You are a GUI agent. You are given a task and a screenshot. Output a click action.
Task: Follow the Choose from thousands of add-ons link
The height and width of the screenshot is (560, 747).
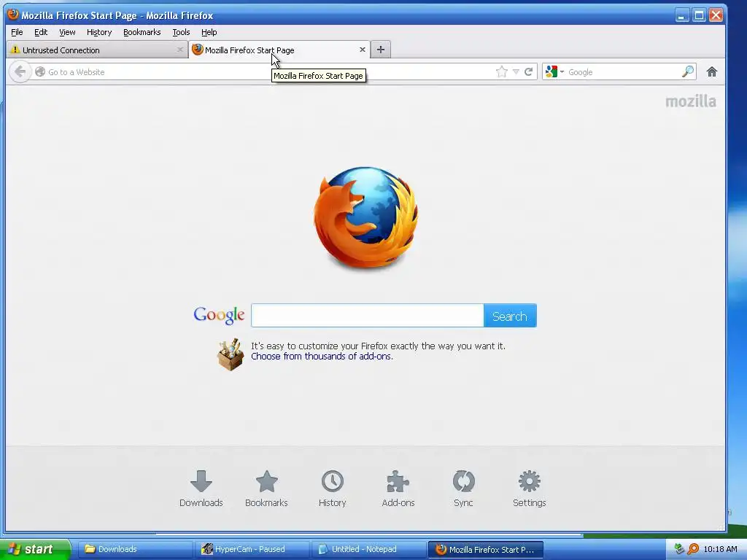point(322,356)
